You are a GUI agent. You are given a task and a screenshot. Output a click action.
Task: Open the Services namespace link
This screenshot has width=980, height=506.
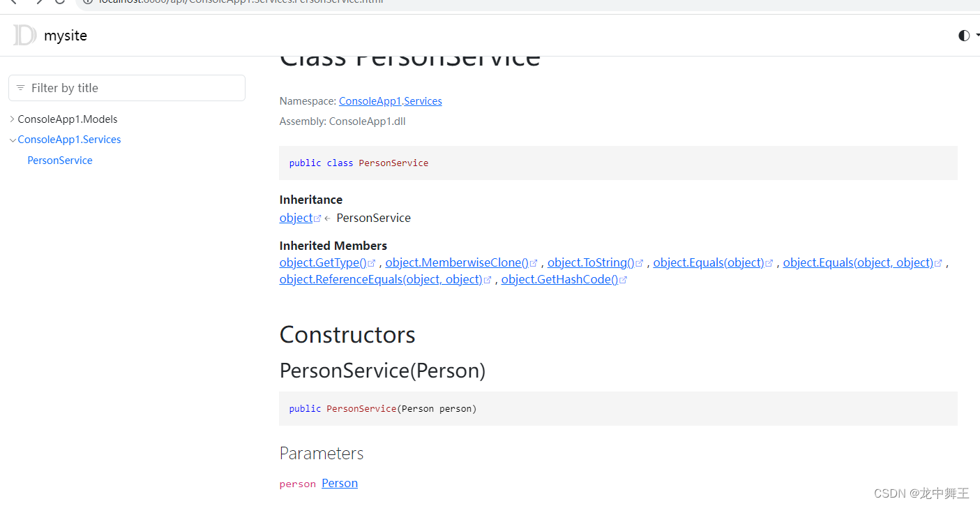pyautogui.click(x=423, y=101)
